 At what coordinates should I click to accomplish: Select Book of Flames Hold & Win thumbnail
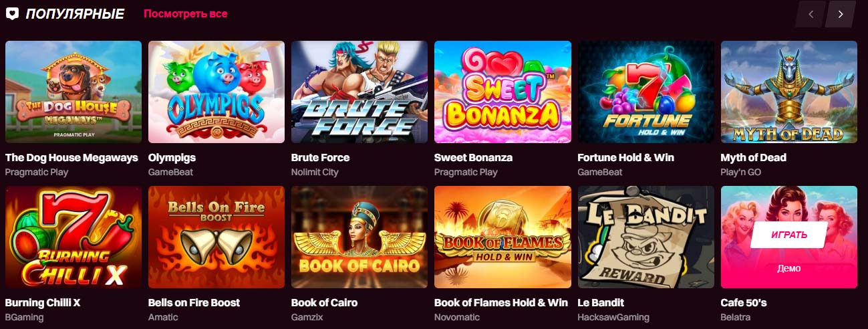[x=502, y=237]
